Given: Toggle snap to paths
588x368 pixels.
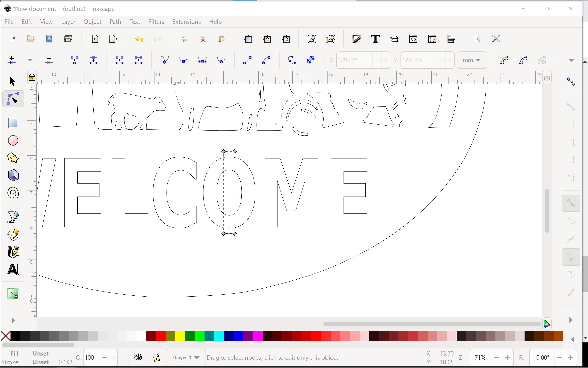Looking at the screenshot, I should pos(571,221).
